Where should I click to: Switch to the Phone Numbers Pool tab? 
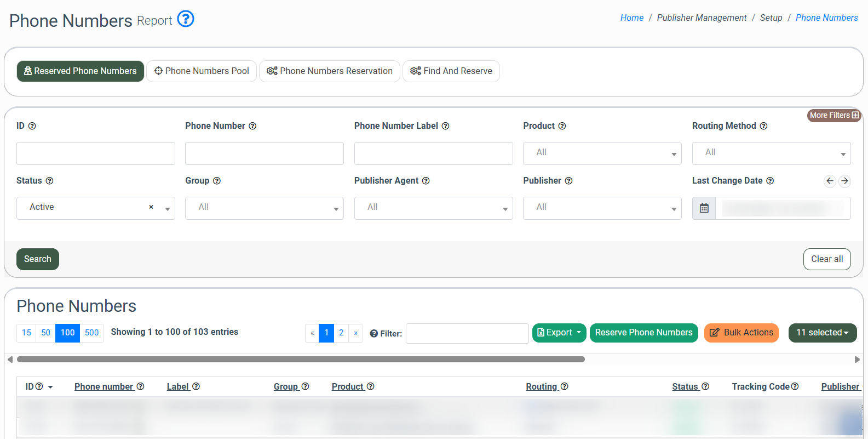click(202, 71)
